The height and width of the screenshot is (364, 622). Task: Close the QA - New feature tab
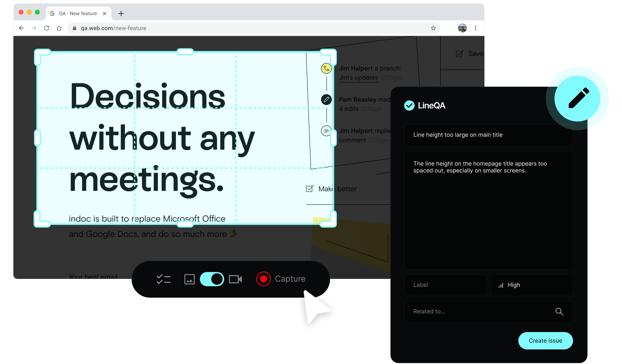tap(104, 14)
